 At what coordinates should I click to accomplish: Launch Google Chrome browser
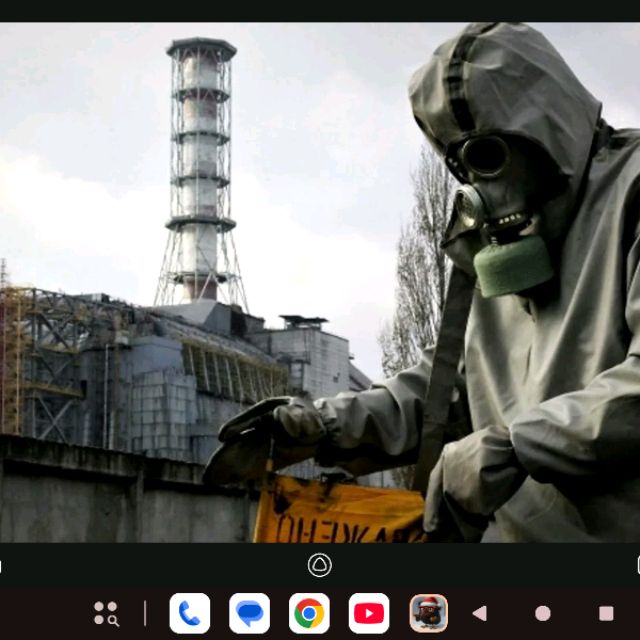pos(309,613)
